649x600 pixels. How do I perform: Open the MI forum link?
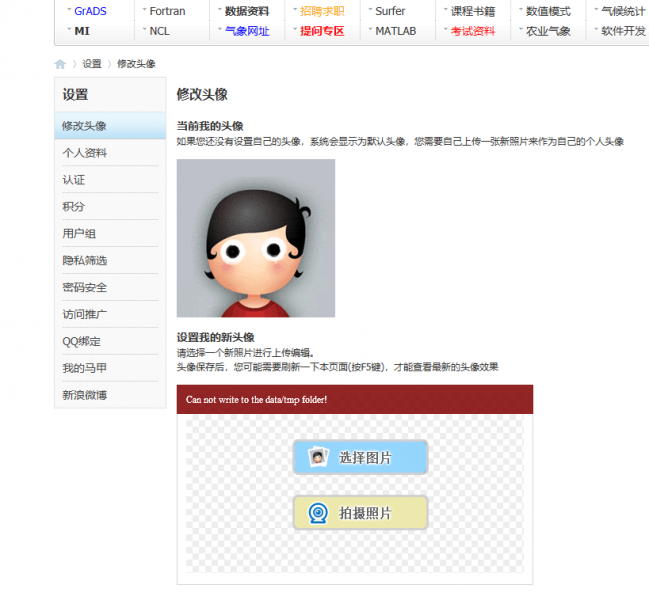(82, 31)
